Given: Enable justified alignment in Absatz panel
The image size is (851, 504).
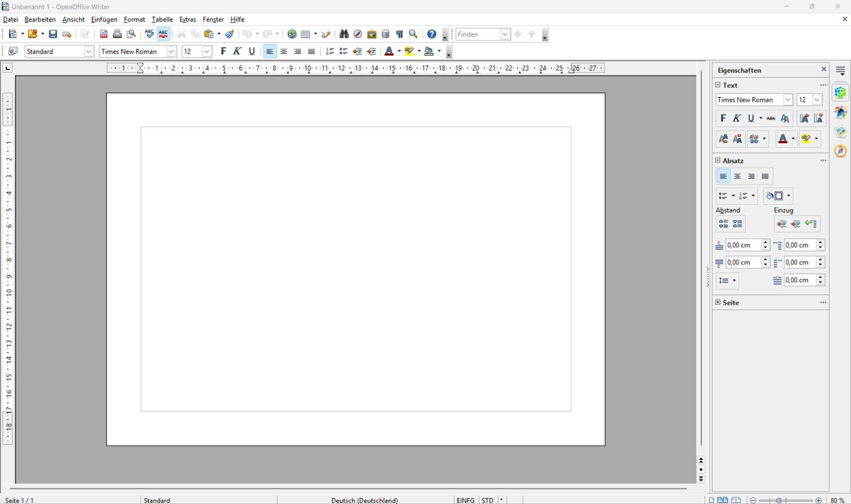Looking at the screenshot, I should pos(765,176).
